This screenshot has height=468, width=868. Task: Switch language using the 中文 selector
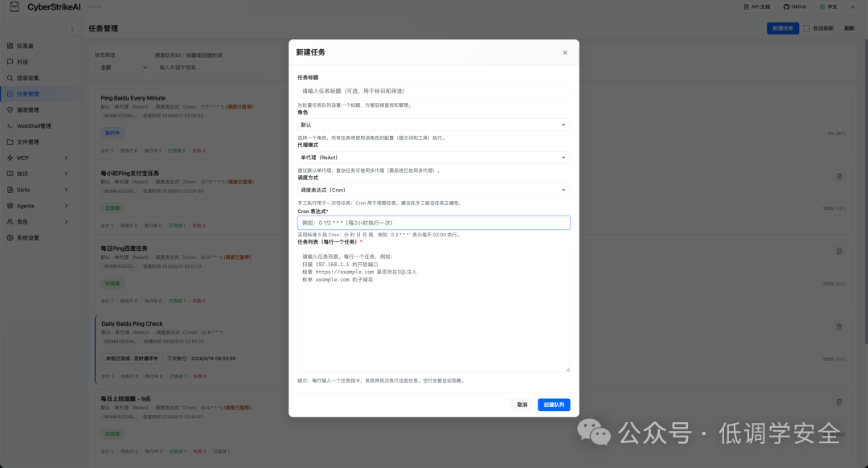click(x=829, y=6)
